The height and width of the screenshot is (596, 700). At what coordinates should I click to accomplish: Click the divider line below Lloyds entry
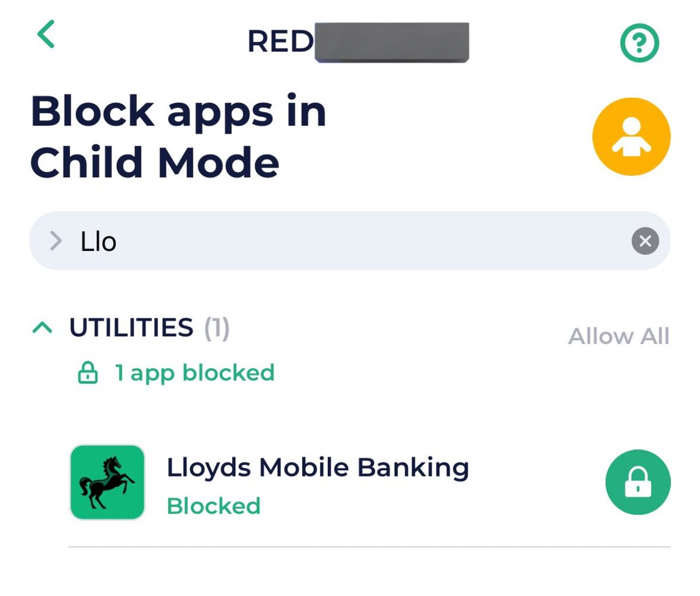click(x=369, y=546)
